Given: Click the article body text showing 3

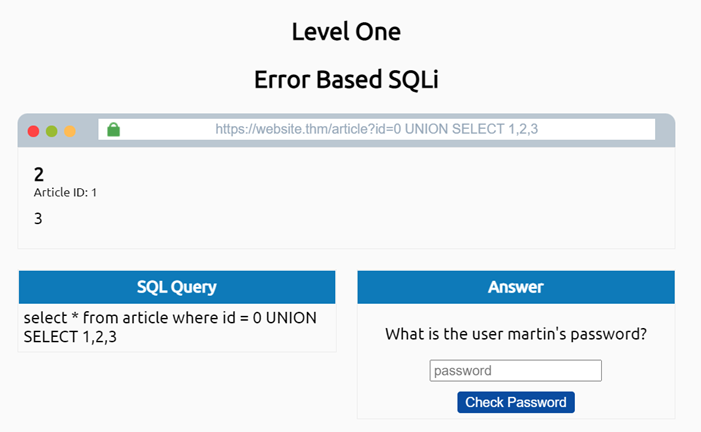Looking at the screenshot, I should [39, 218].
